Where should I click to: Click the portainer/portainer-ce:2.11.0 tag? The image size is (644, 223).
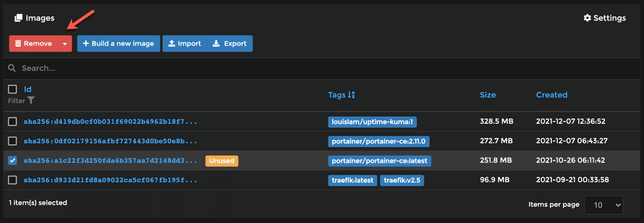[x=379, y=141]
